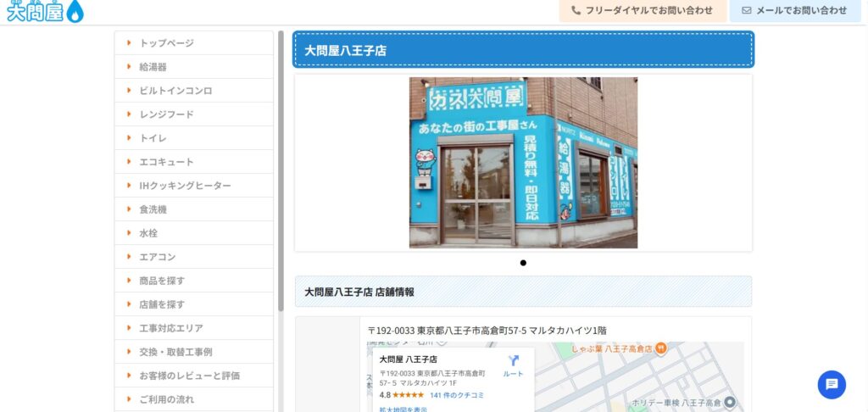Click the sidebar vertical scrollbar
The image size is (868, 412).
tap(281, 170)
